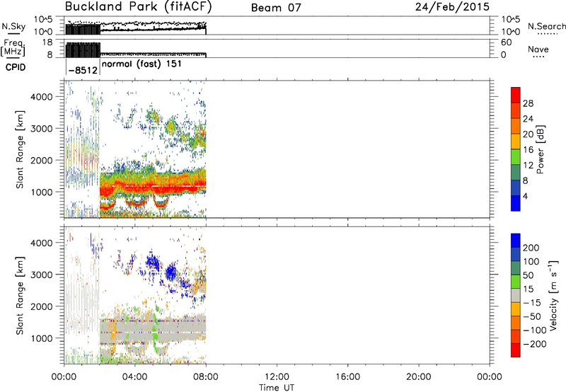Screen dimensions: 566x392
Task: Click the '16:00' time axis label
Action: [347, 377]
